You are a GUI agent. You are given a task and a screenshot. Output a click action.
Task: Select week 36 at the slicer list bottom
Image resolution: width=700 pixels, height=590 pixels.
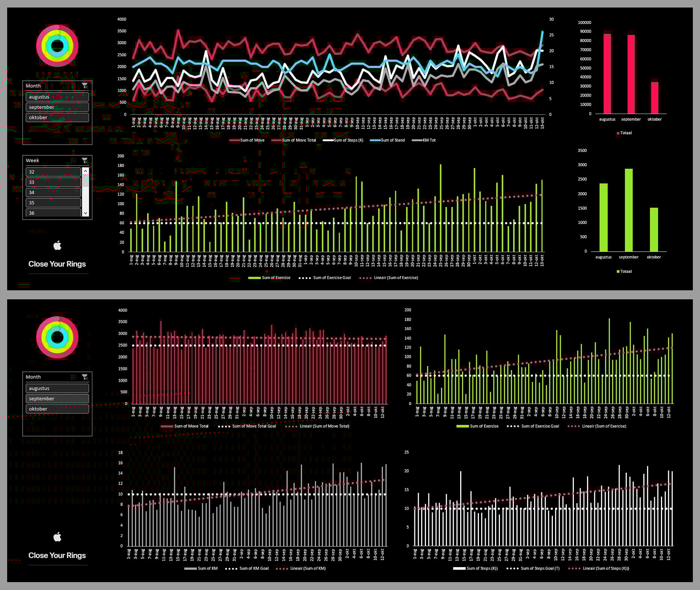[x=53, y=213]
